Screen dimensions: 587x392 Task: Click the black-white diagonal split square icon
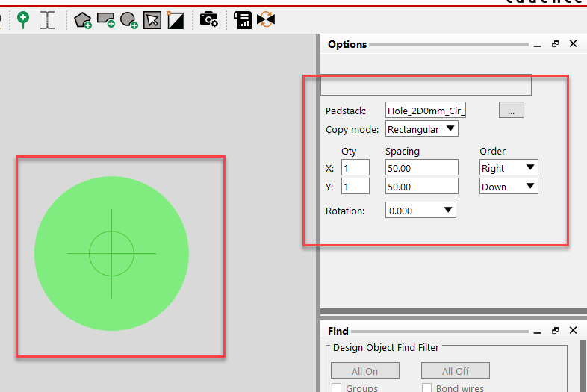tap(176, 20)
